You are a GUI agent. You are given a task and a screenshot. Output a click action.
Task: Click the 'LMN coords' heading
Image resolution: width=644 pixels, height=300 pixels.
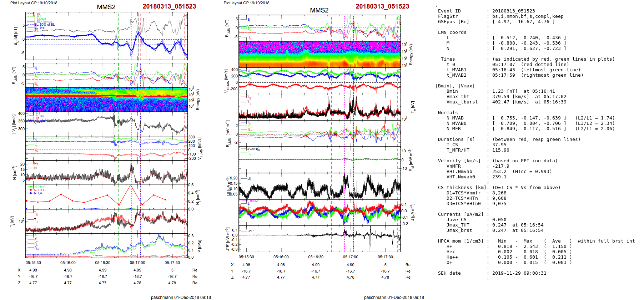coord(452,32)
